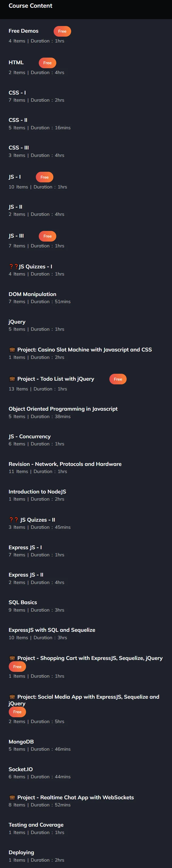172x868 pixels.
Task: Open Object Oriented Programming in Javascript section
Action: [86, 412]
